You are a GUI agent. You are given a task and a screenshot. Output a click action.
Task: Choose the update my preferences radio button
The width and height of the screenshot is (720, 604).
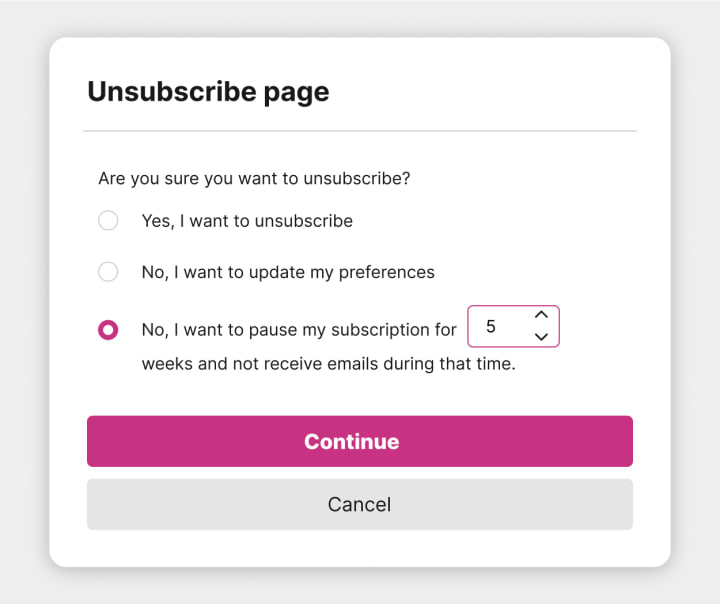point(108,272)
